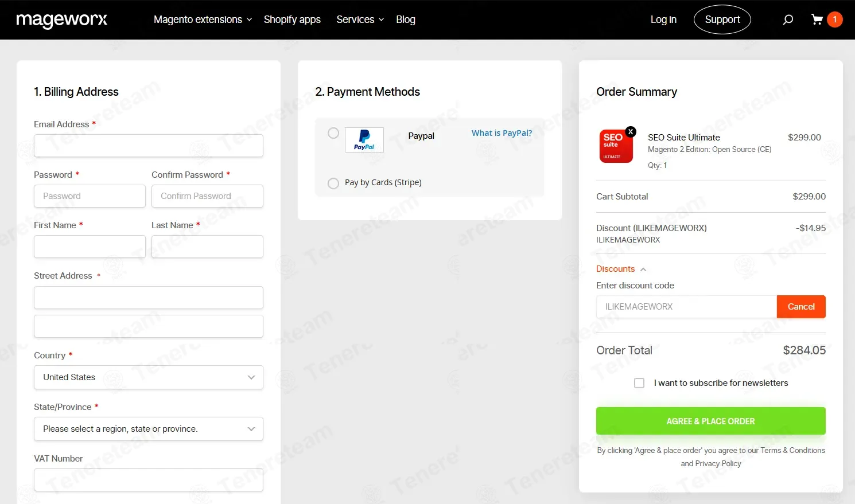
Task: Remove SEO Suite Ultimate via X icon
Action: point(631,132)
